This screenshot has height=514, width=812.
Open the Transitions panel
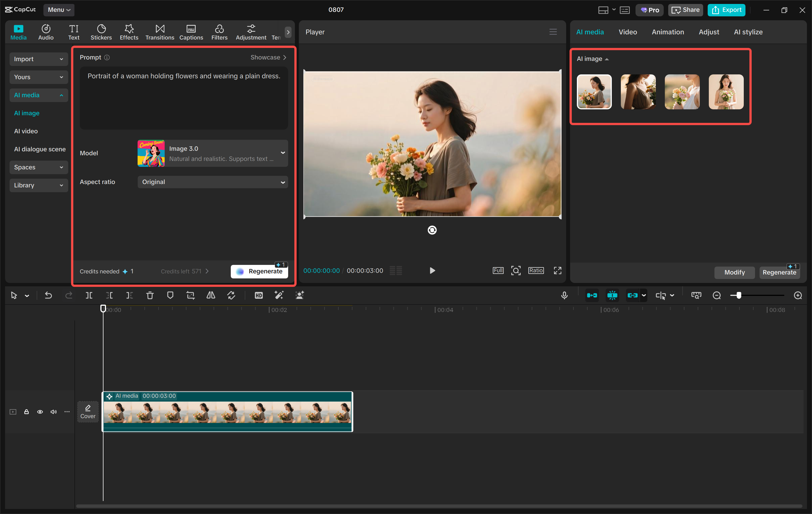click(160, 32)
